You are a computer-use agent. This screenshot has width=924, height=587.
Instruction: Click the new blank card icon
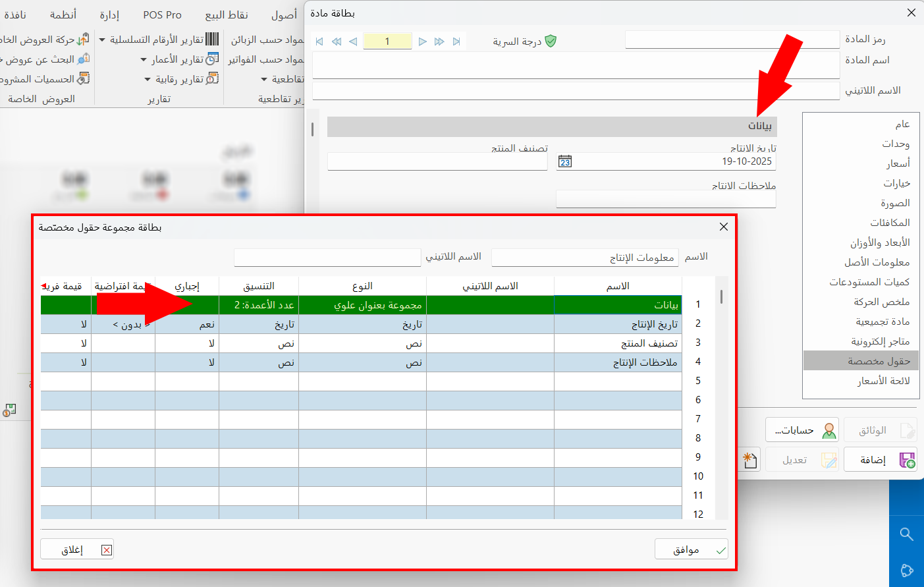pyautogui.click(x=750, y=460)
